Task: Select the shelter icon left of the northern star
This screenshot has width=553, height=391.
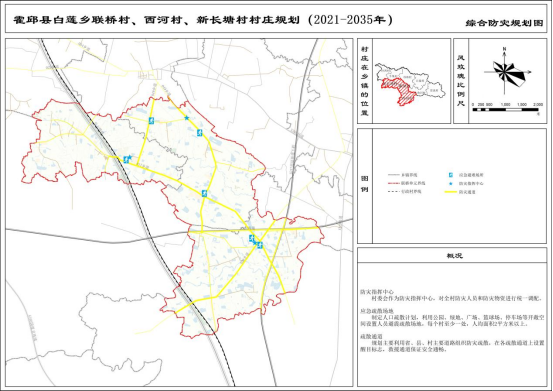Action: tap(151, 121)
